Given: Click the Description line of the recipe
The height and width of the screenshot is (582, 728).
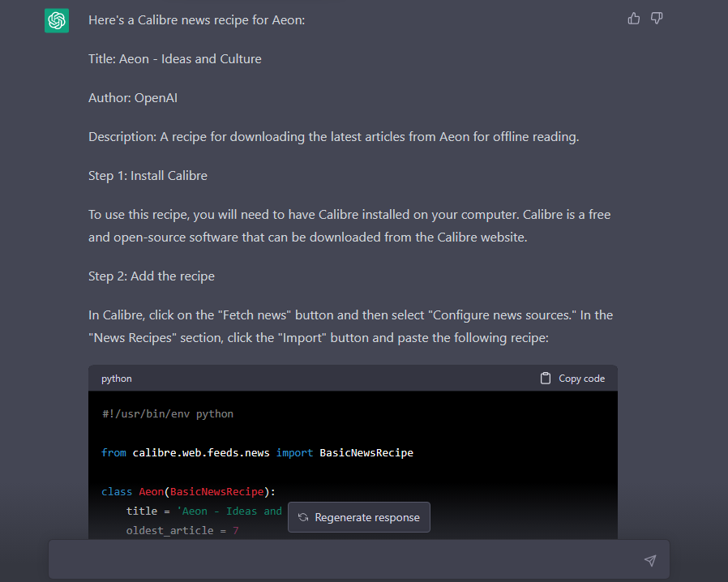Looking at the screenshot, I should (333, 137).
